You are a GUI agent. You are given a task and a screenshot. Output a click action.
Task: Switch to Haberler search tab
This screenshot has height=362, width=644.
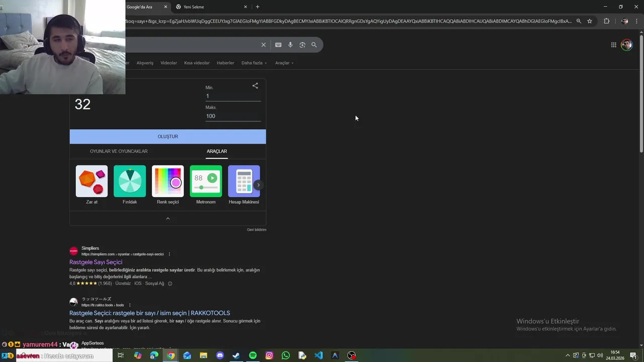[225, 63]
